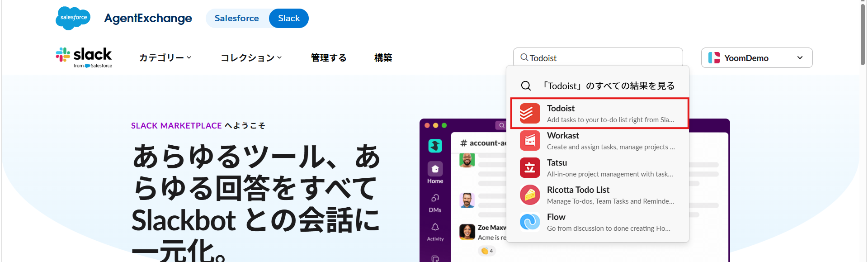Viewport: 868px width, 262px height.
Task: Expand the コレクション dropdown menu
Action: coord(251,57)
